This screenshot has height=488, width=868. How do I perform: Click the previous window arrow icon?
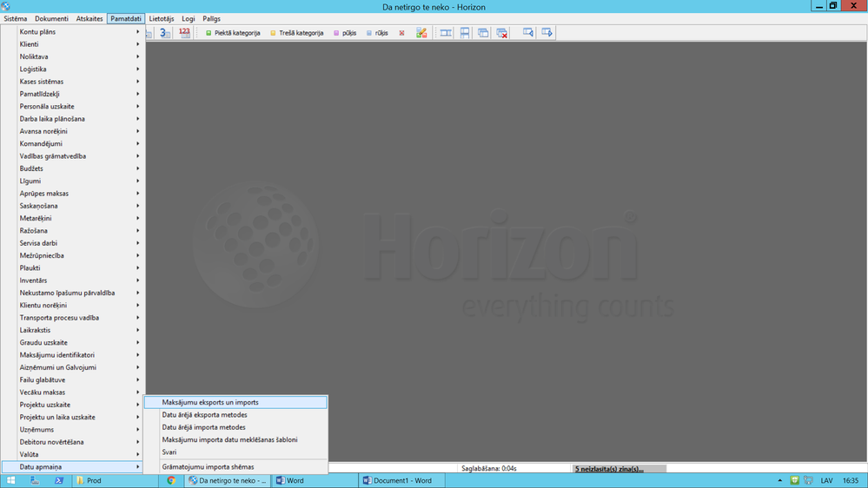(x=528, y=33)
